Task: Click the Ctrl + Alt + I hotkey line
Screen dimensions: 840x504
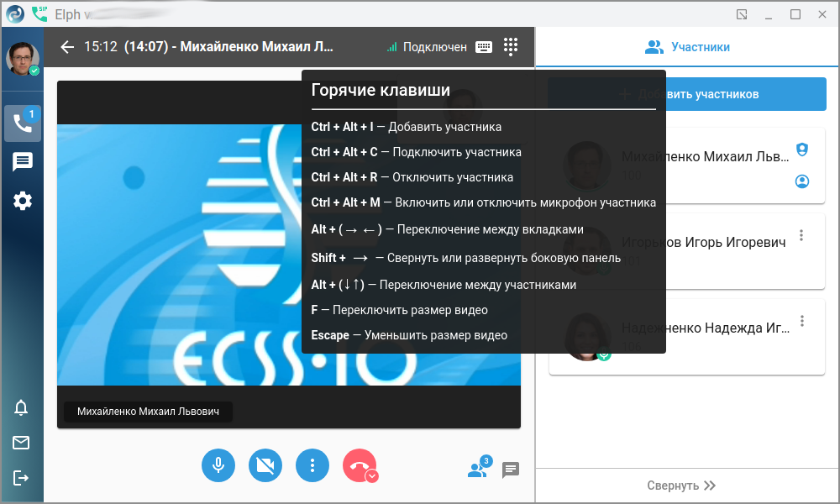Action: (x=406, y=127)
